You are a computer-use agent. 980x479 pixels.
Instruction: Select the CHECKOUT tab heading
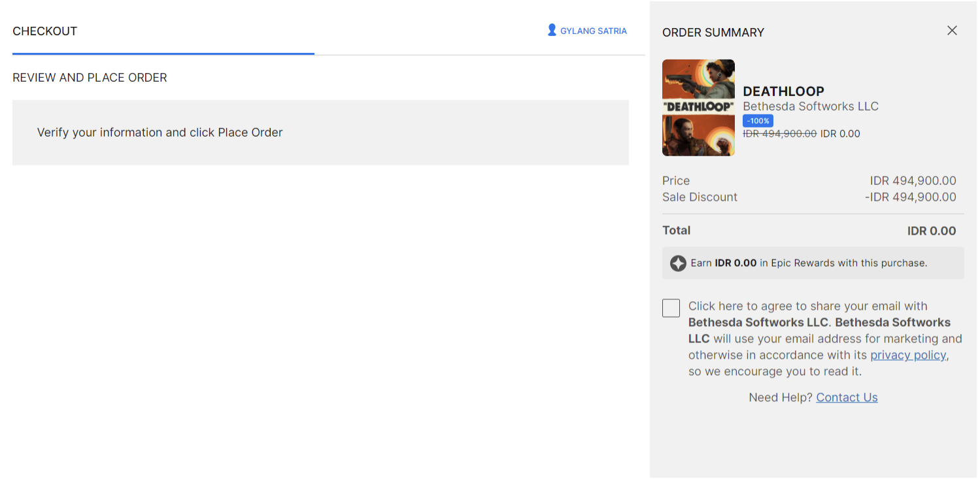[45, 31]
